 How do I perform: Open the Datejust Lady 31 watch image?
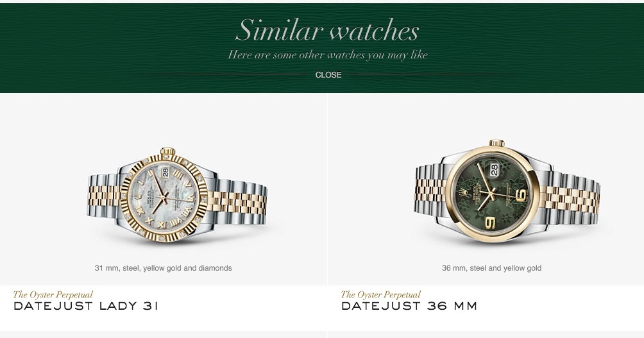coord(177,194)
